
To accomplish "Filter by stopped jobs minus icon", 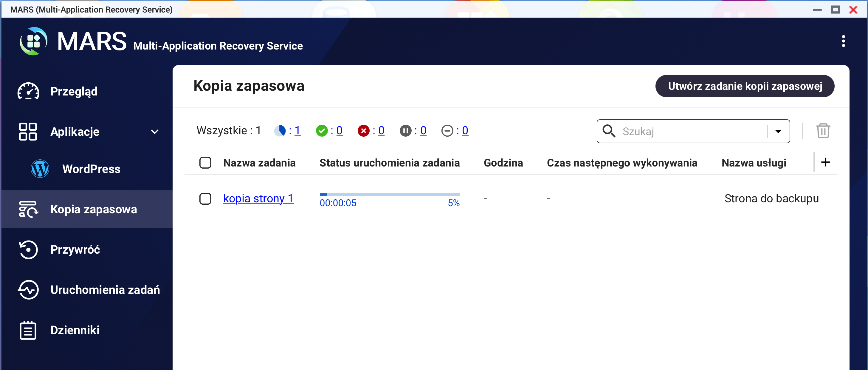I will click(x=447, y=130).
